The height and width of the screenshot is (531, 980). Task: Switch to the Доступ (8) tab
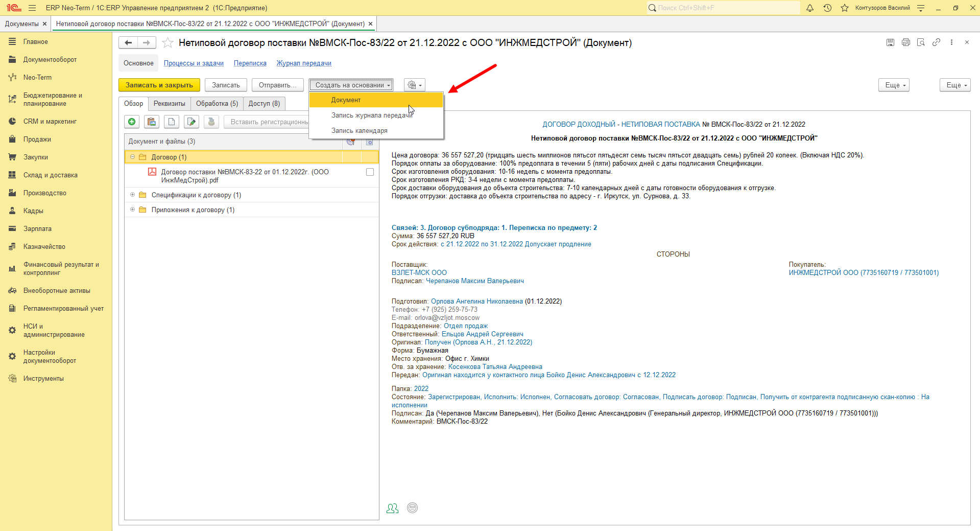point(264,103)
